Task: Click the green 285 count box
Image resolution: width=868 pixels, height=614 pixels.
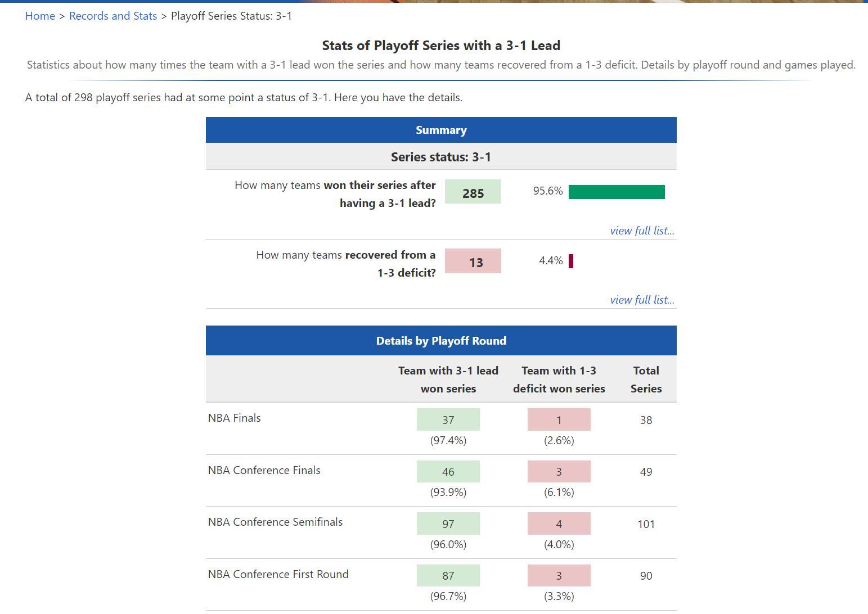Action: point(473,192)
